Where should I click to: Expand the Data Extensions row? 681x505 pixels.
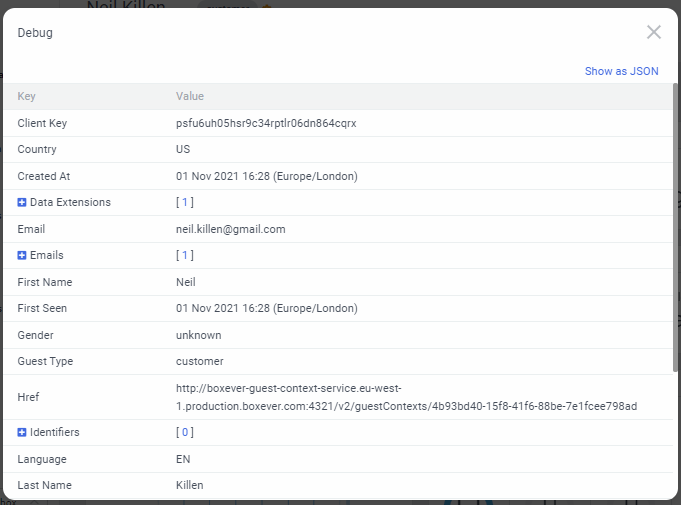click(x=22, y=203)
